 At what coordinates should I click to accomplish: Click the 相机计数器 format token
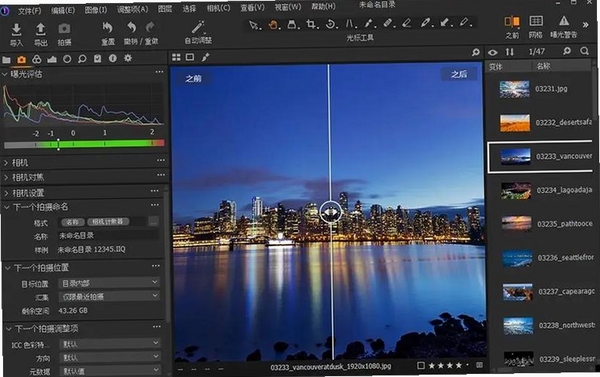(108, 222)
